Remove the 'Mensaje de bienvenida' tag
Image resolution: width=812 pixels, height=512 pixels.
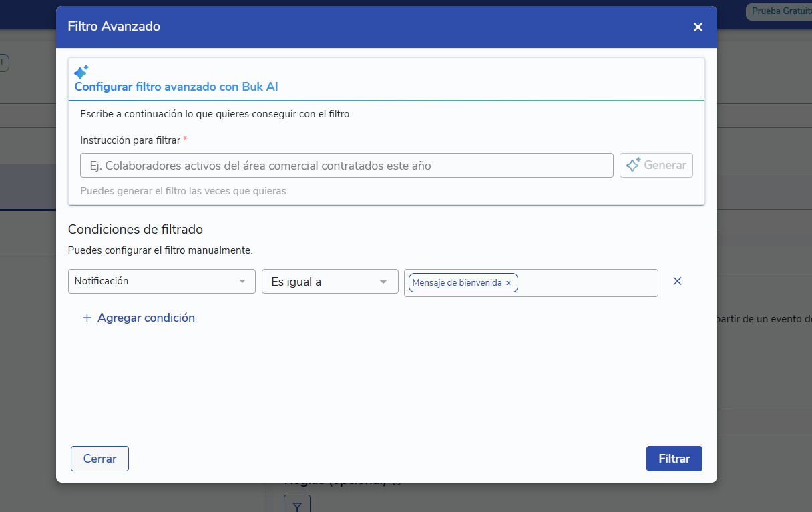508,283
